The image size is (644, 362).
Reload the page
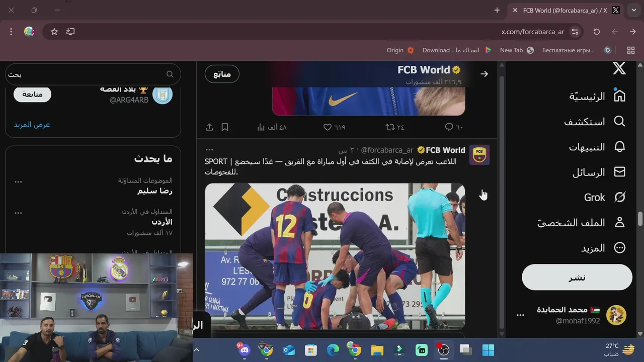[x=596, y=32]
